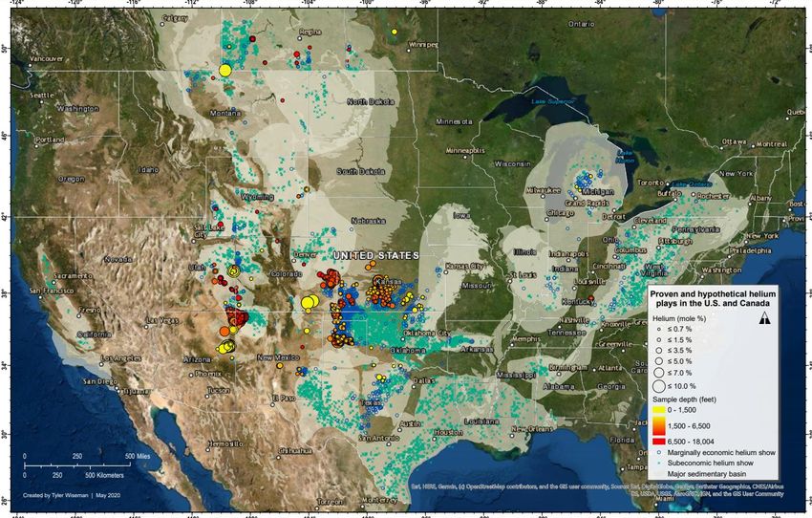812x518 pixels.
Task: Click the Wyoming state label
Action: (x=257, y=197)
